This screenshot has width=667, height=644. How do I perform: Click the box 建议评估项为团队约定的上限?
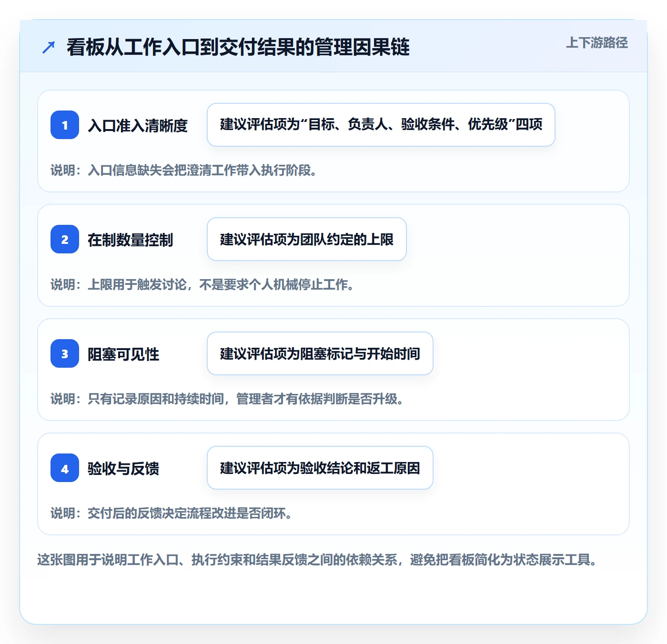pyautogui.click(x=307, y=239)
